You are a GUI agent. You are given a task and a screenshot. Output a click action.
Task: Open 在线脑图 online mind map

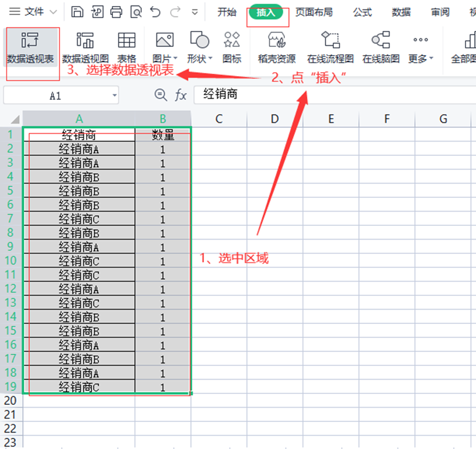coord(381,48)
